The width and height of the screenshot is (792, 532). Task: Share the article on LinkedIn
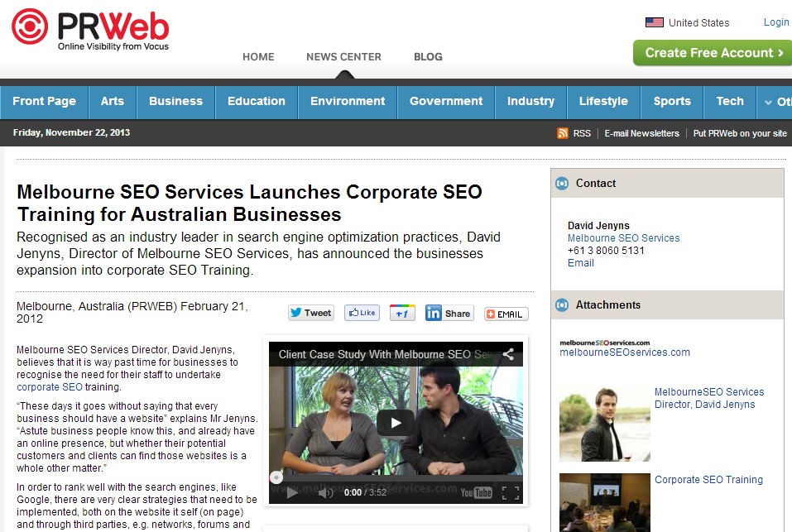point(449,313)
